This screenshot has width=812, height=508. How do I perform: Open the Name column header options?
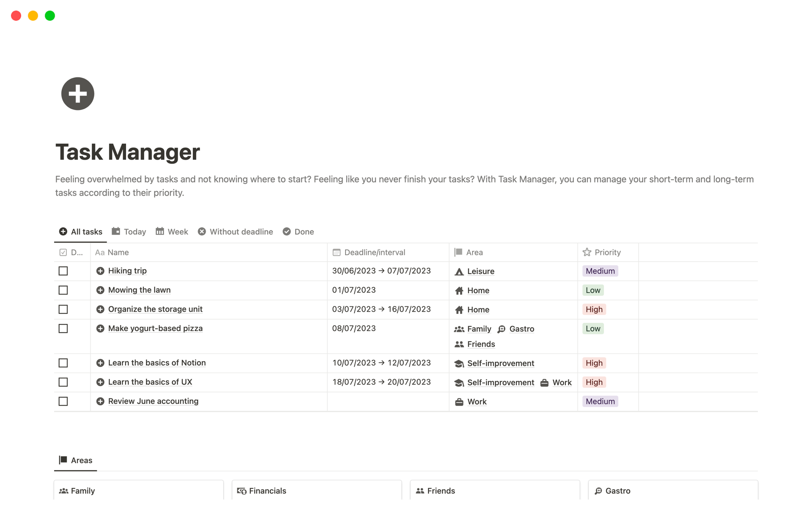118,252
